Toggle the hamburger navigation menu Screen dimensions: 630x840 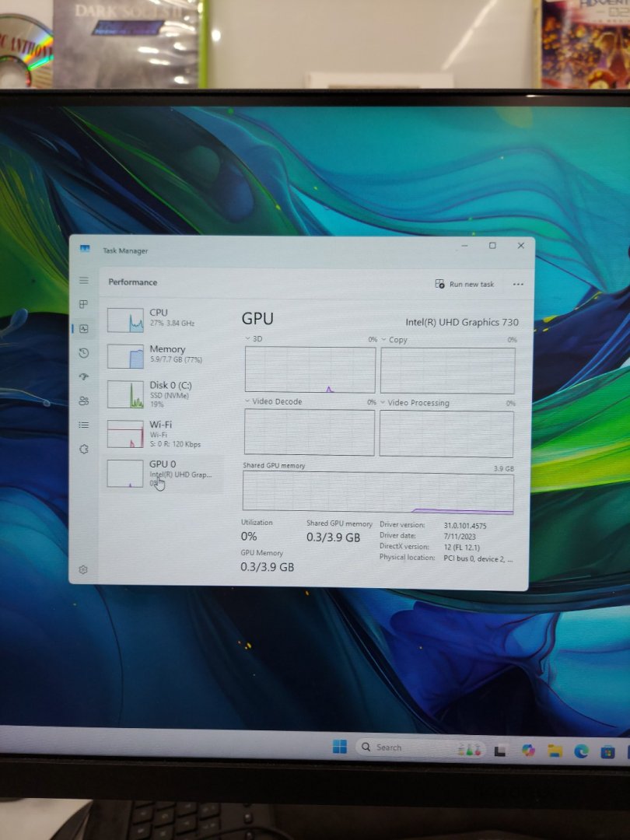84,280
